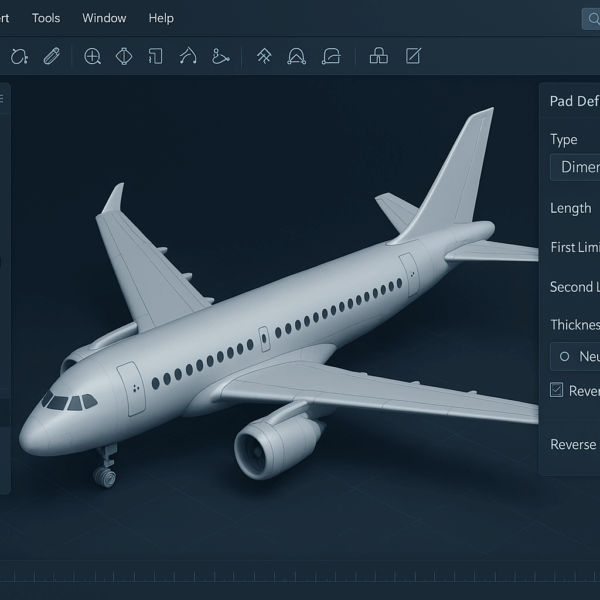
Task: Select the curve with nodes toolbar icon
Action: pos(221,57)
